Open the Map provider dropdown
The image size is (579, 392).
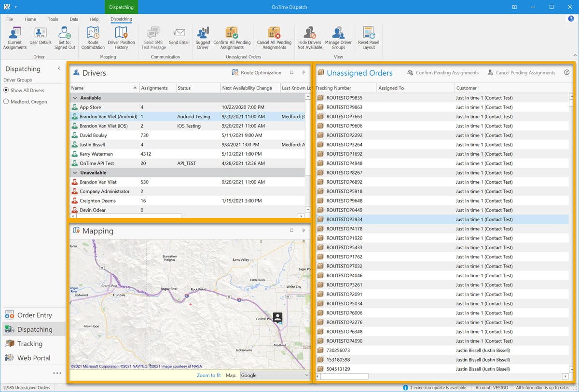275,375
